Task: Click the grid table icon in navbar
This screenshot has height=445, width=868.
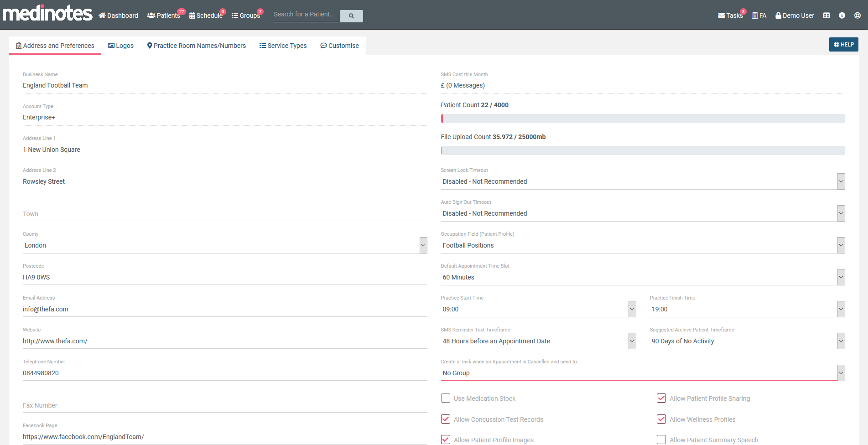Action: click(x=826, y=16)
